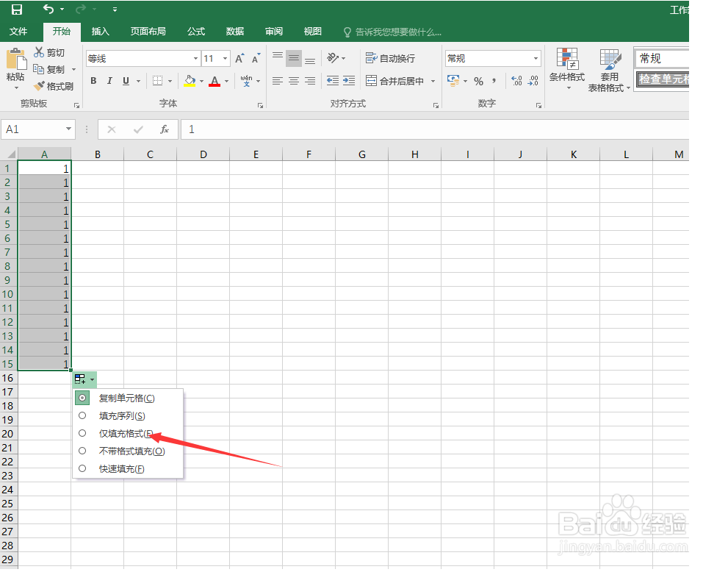Click the Save icon in quick access toolbar
728x572 pixels.
[x=17, y=9]
